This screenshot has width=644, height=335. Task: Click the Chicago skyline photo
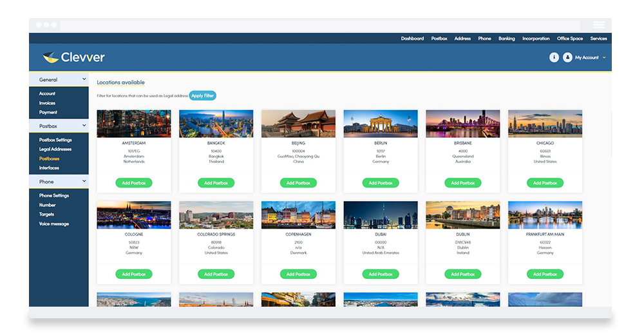pos(545,124)
